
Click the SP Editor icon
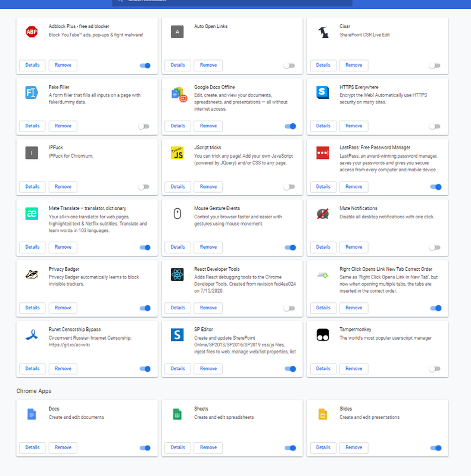point(177,335)
